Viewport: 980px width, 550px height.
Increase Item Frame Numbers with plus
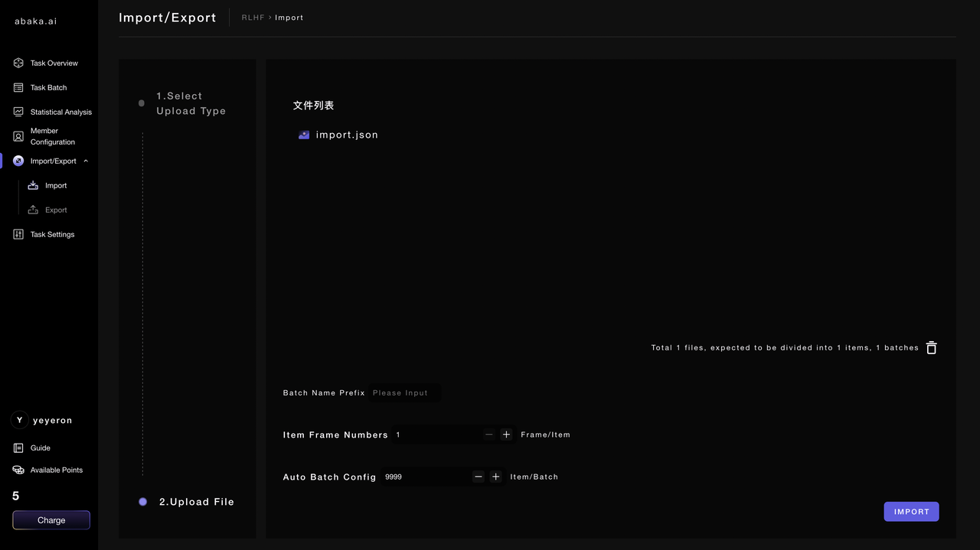pyautogui.click(x=506, y=434)
